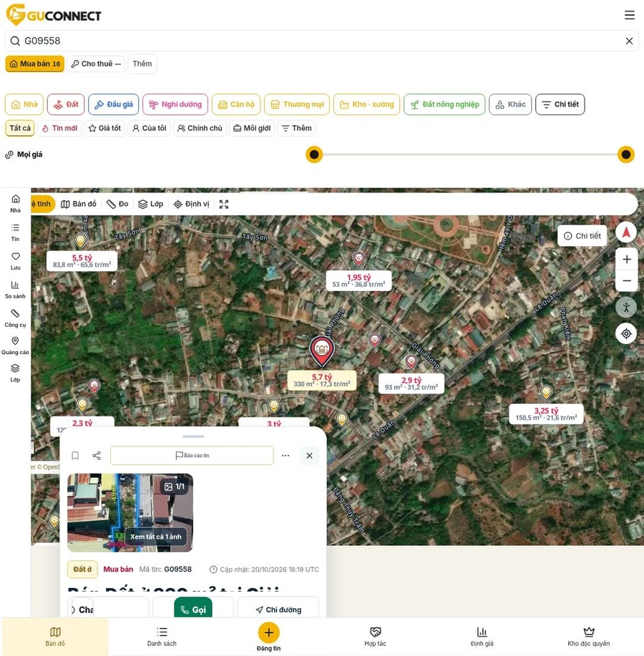Open the 2,9 tỷ listing label
Screen dimensions: 644x656
(411, 383)
